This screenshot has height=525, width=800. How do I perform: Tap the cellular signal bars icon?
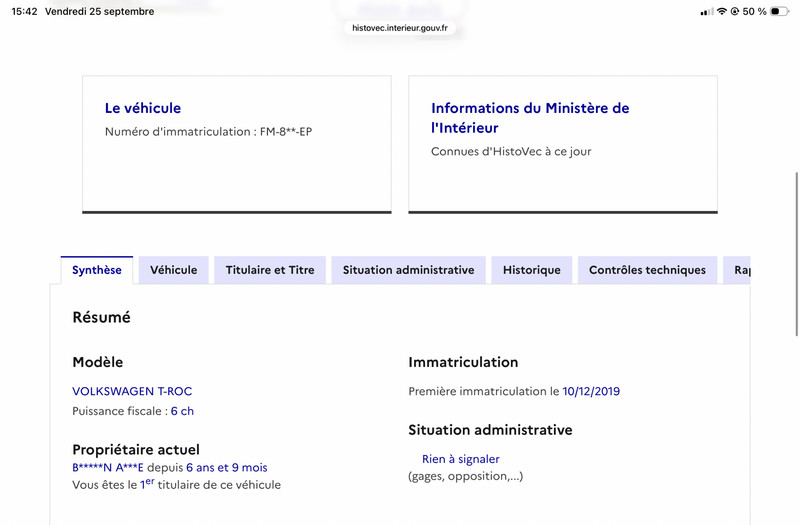point(707,11)
